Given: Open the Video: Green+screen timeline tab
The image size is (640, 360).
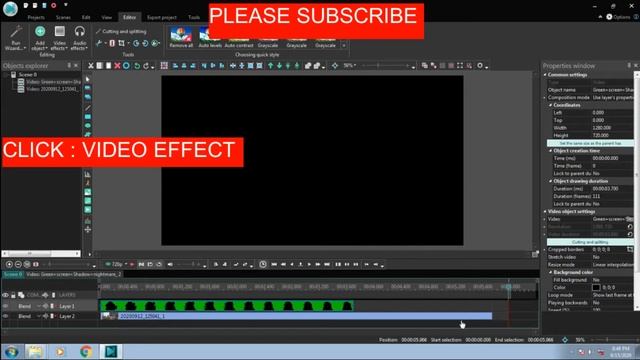Looking at the screenshot, I should 74,274.
